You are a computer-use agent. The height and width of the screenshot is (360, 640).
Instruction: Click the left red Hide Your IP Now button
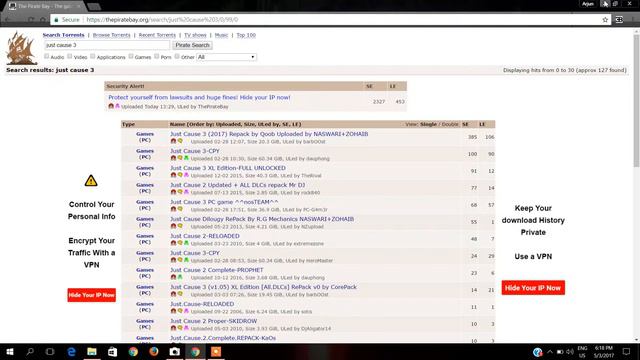pyautogui.click(x=91, y=295)
